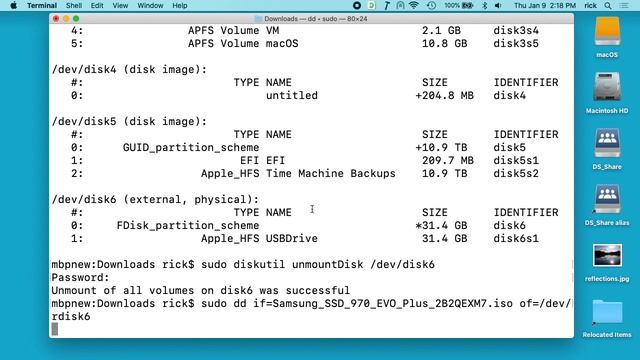Image resolution: width=640 pixels, height=360 pixels.
Task: Select the reflections.jpg thumbnail
Action: pyautogui.click(x=607, y=255)
